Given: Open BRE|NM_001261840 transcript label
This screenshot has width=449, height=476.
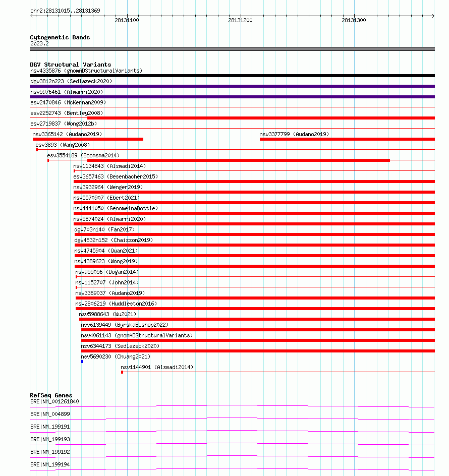Looking at the screenshot, I should pyautogui.click(x=54, y=401).
